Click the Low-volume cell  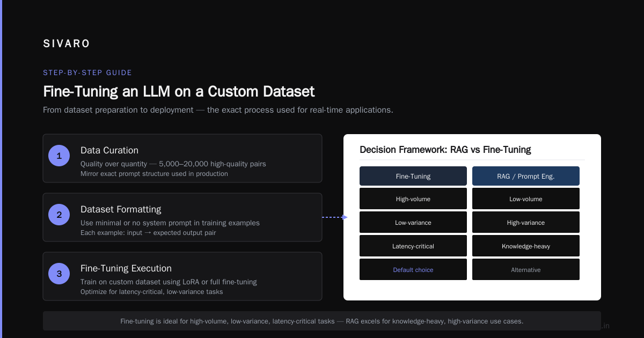coord(526,199)
